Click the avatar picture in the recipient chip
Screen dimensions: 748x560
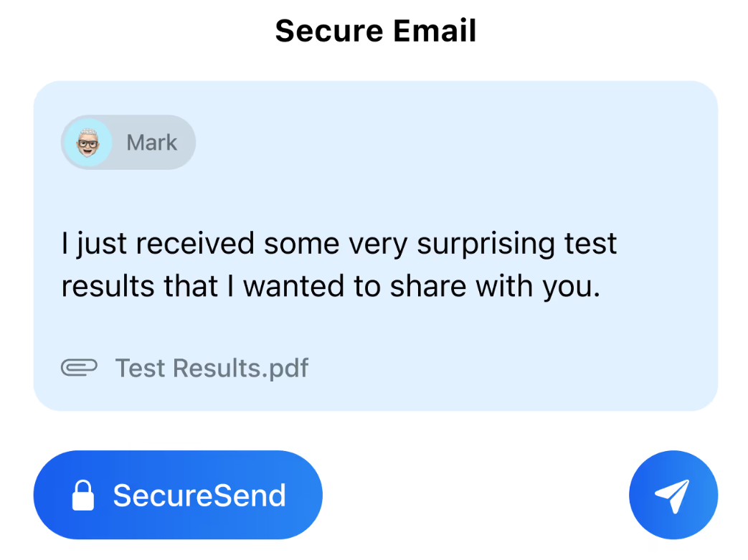pyautogui.click(x=87, y=142)
